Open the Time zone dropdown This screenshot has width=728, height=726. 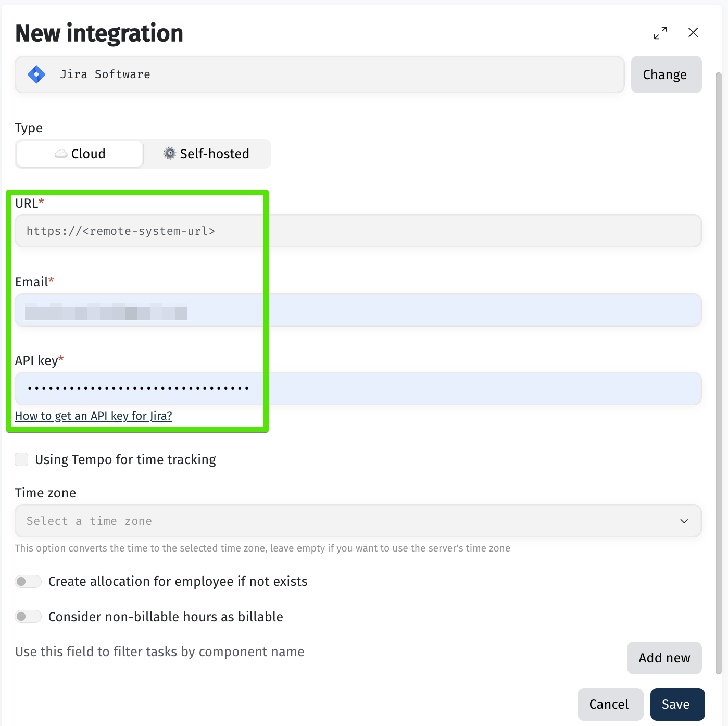358,521
